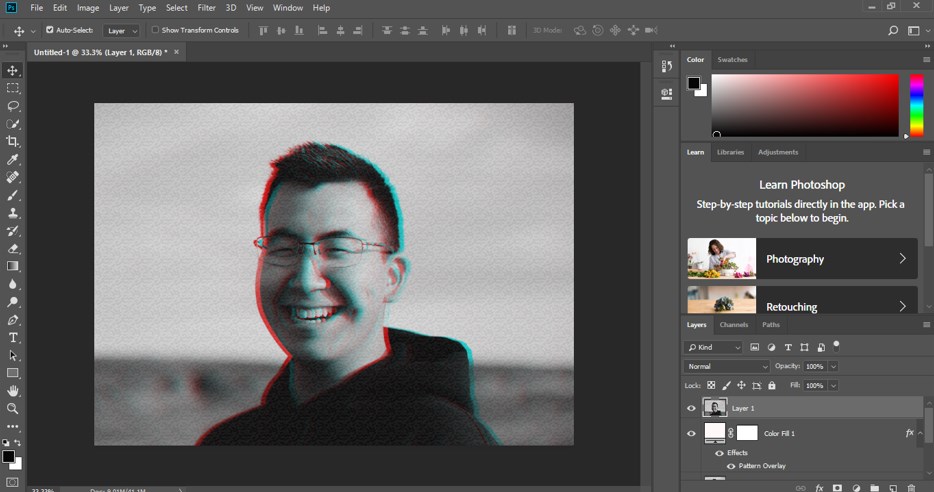
Task: Open the Opacity slider dropdown arrow
Action: pyautogui.click(x=833, y=366)
